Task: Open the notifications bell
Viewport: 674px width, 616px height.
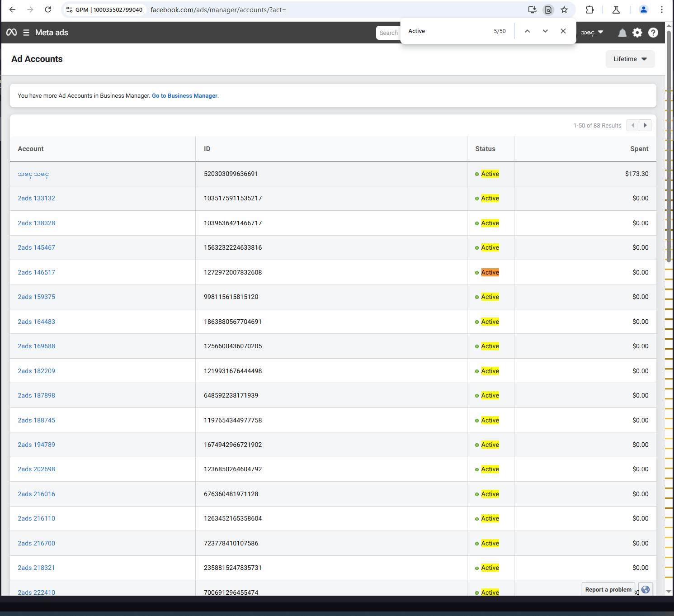Action: (x=622, y=33)
